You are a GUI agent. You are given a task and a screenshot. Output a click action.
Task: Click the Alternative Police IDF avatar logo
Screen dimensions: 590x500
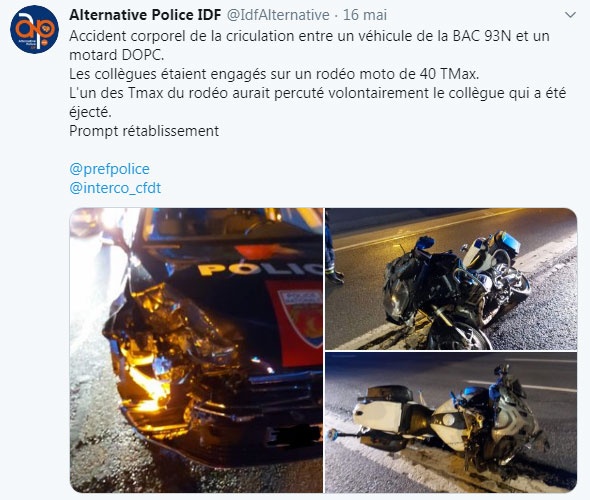(34, 29)
